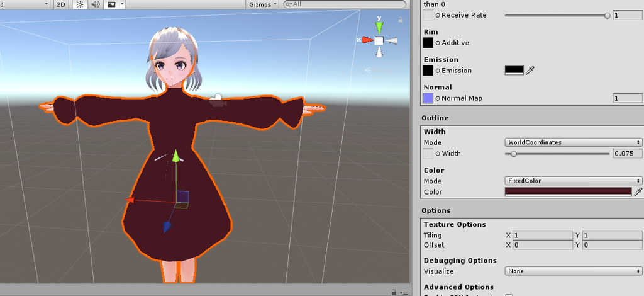
Task: Click the red X axis cone of the orientation gizmo
Action: click(367, 40)
